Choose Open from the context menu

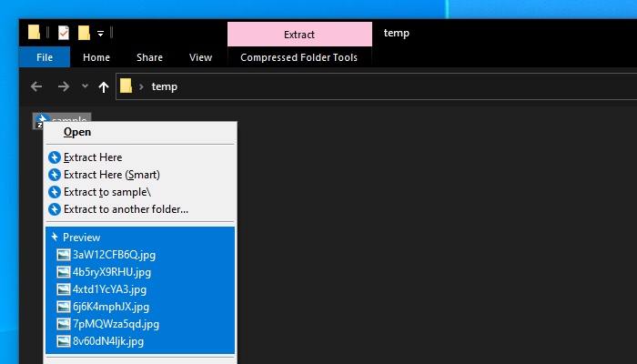(x=77, y=132)
